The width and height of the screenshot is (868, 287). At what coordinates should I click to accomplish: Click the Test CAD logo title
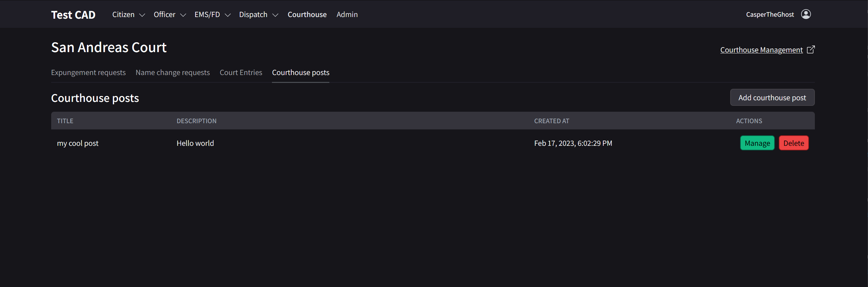pos(73,15)
